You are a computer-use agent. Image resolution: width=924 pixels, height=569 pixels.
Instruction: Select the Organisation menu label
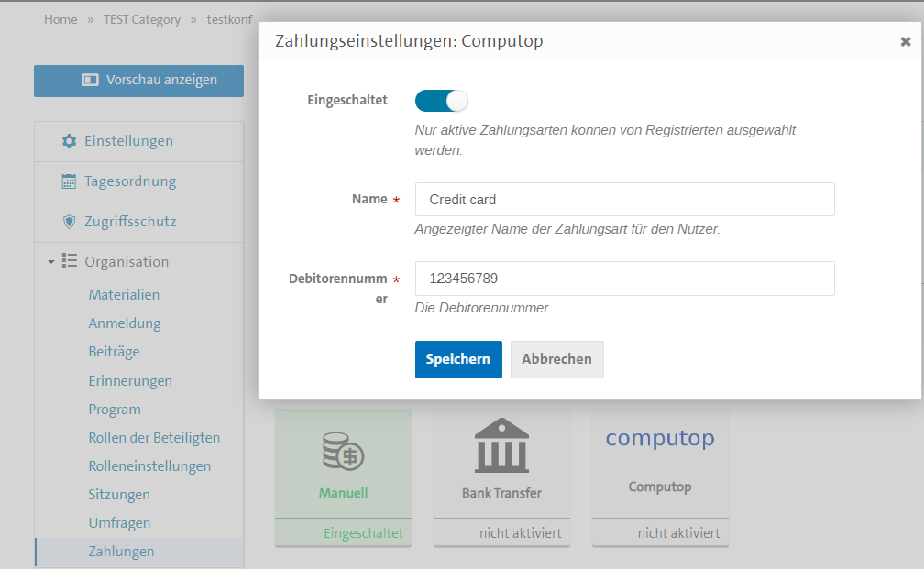126,261
